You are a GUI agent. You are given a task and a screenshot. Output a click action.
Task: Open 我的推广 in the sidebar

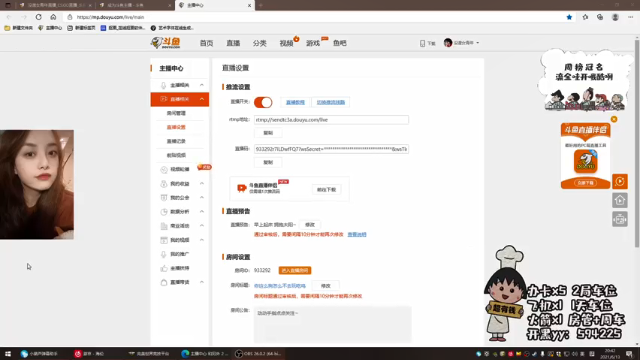coord(180,254)
